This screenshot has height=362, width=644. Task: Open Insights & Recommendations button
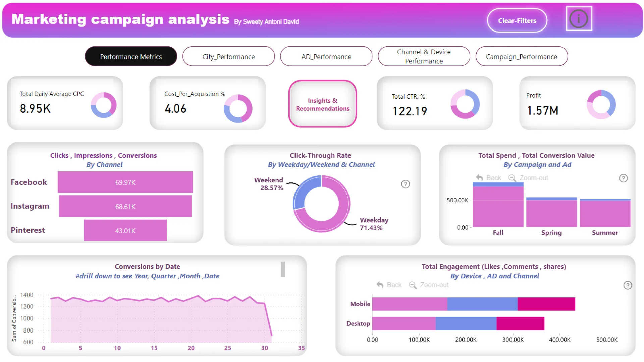pyautogui.click(x=322, y=104)
